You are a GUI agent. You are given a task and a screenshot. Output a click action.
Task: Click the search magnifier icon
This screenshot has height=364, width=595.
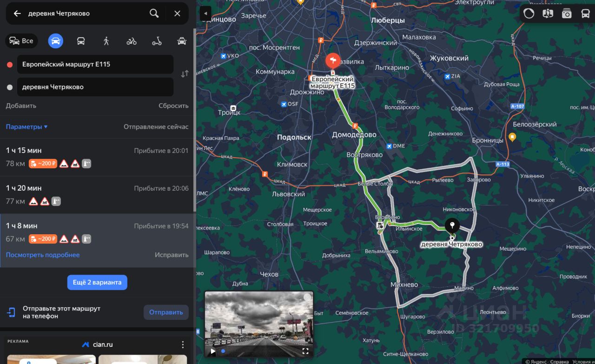154,13
